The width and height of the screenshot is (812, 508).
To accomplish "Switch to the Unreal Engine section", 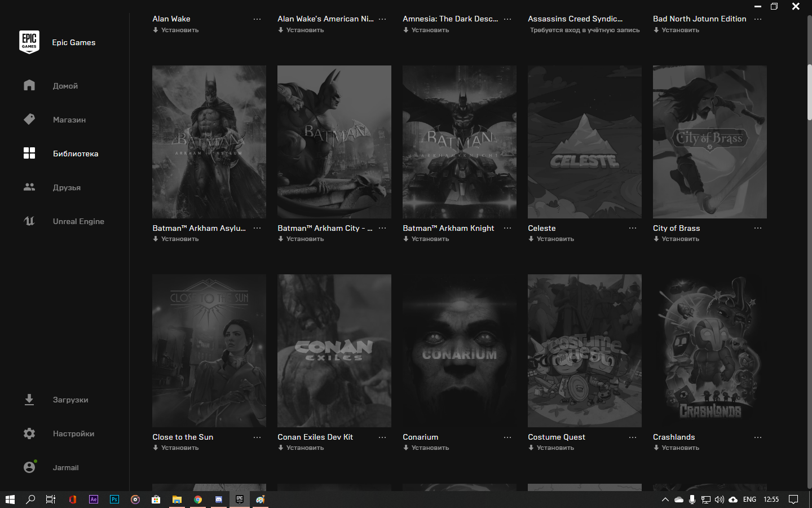I will tap(78, 221).
